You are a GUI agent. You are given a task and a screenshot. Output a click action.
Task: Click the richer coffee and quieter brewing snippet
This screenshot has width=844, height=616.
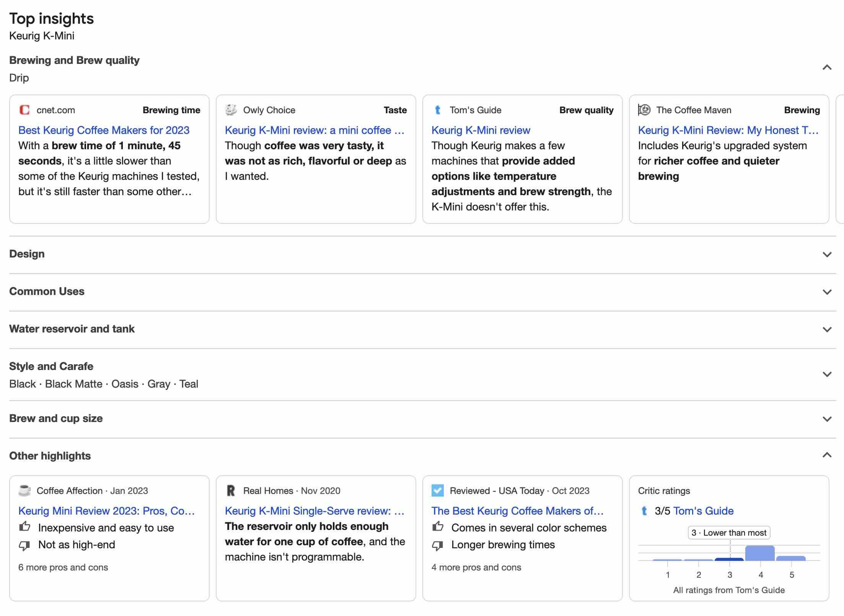coord(709,168)
